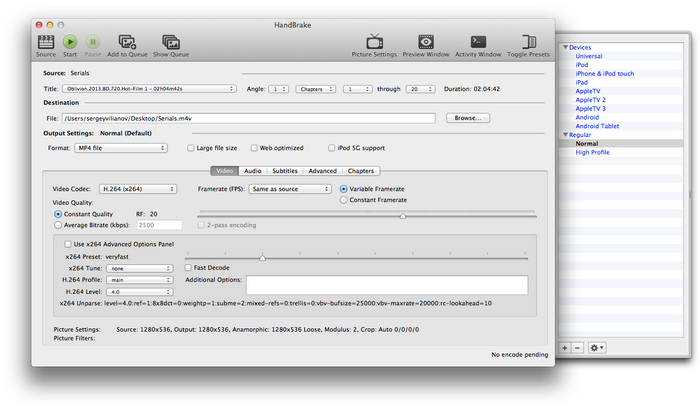This screenshot has height=410, width=700.
Task: Open the Activity Window terminal icon
Action: 478,41
